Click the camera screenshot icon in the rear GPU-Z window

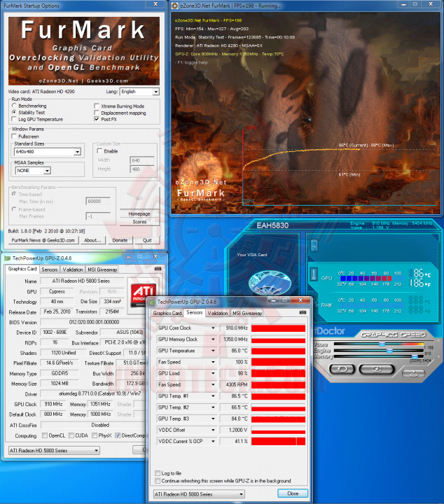coord(158,268)
